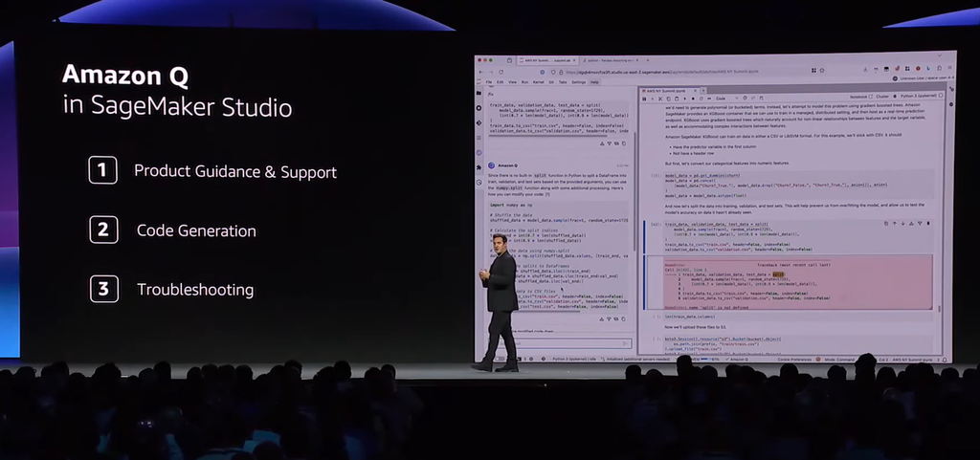Open the Git menu
980x460 pixels.
click(x=551, y=81)
